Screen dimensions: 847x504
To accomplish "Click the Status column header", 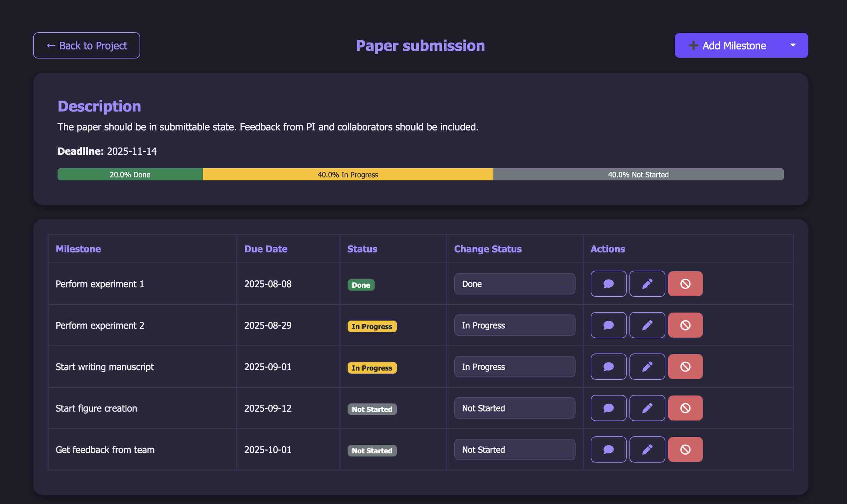I will pos(362,249).
